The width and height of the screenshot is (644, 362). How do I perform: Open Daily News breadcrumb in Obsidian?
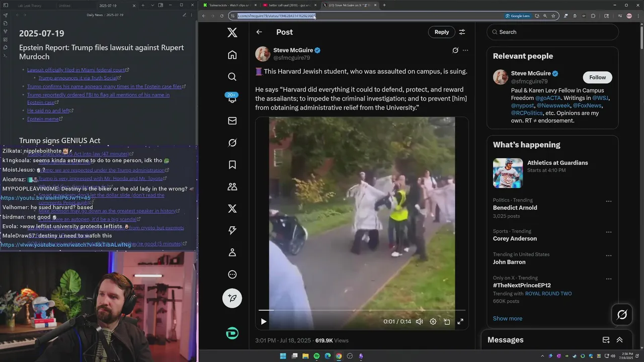95,15
